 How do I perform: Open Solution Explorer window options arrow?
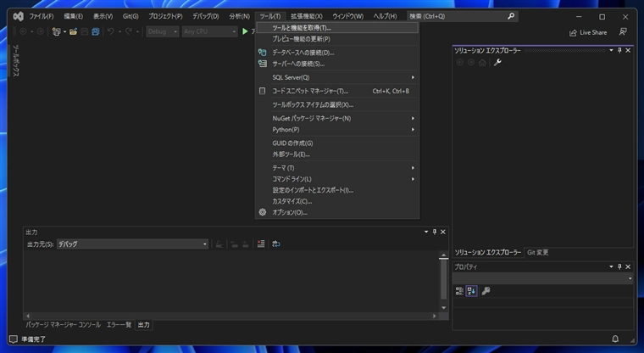pyautogui.click(x=611, y=50)
